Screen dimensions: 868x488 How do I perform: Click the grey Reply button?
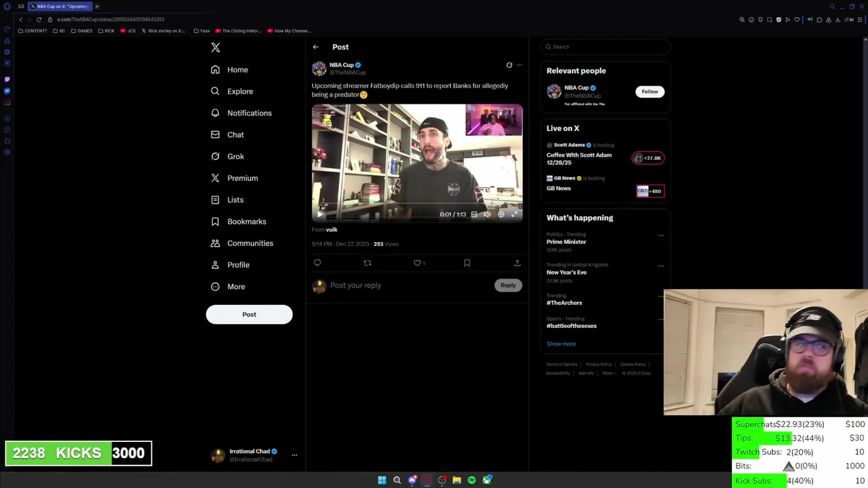(x=508, y=285)
